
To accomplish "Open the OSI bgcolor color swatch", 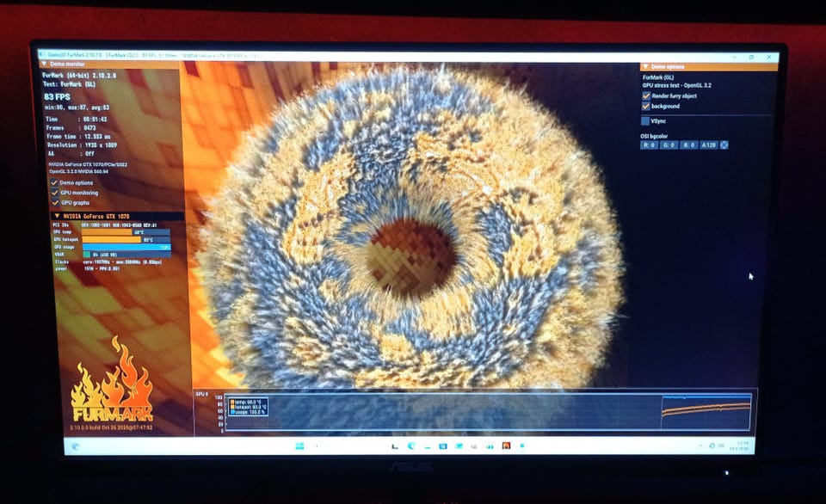I will (x=724, y=144).
